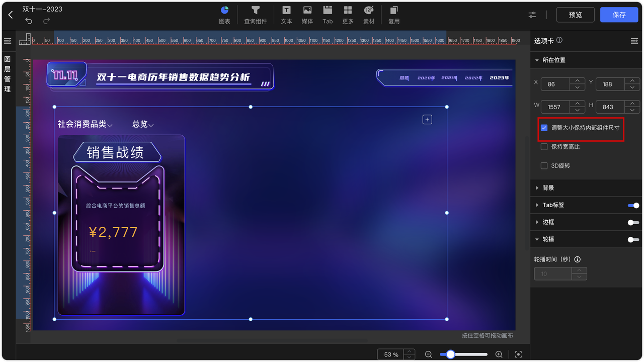644x362 pixels.
Task: Turn on the 边框 border toggle
Action: click(633, 222)
